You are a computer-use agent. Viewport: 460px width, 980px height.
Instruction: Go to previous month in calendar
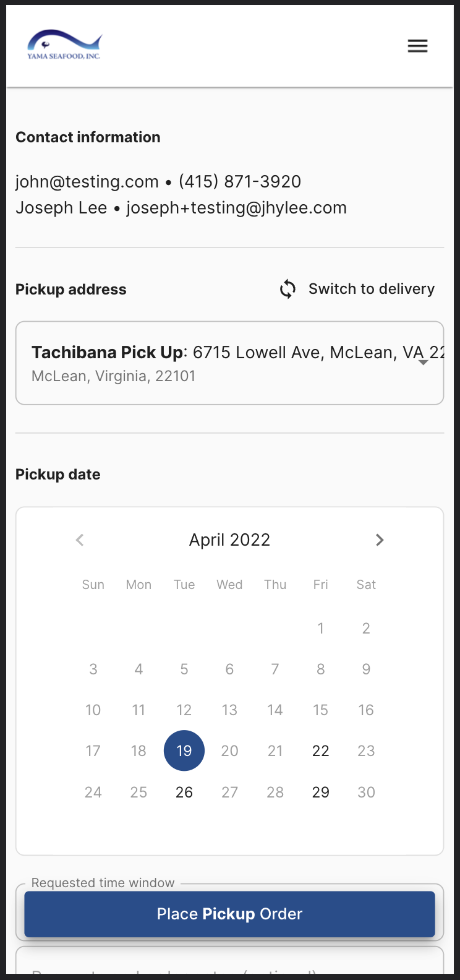(x=80, y=540)
